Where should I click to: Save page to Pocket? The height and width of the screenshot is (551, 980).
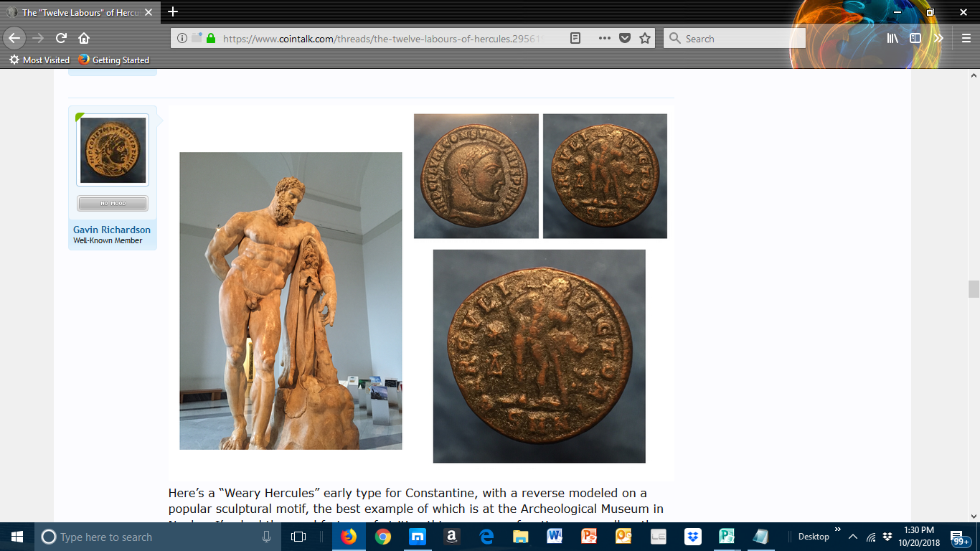(625, 39)
